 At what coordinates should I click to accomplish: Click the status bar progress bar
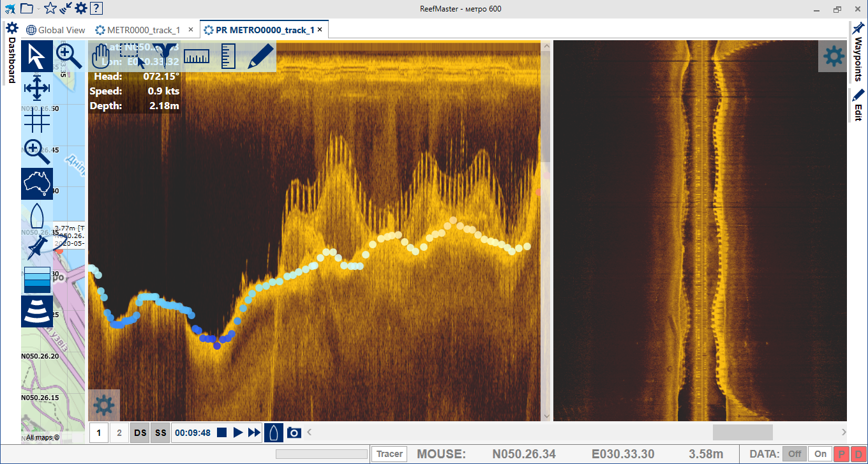tap(322, 454)
